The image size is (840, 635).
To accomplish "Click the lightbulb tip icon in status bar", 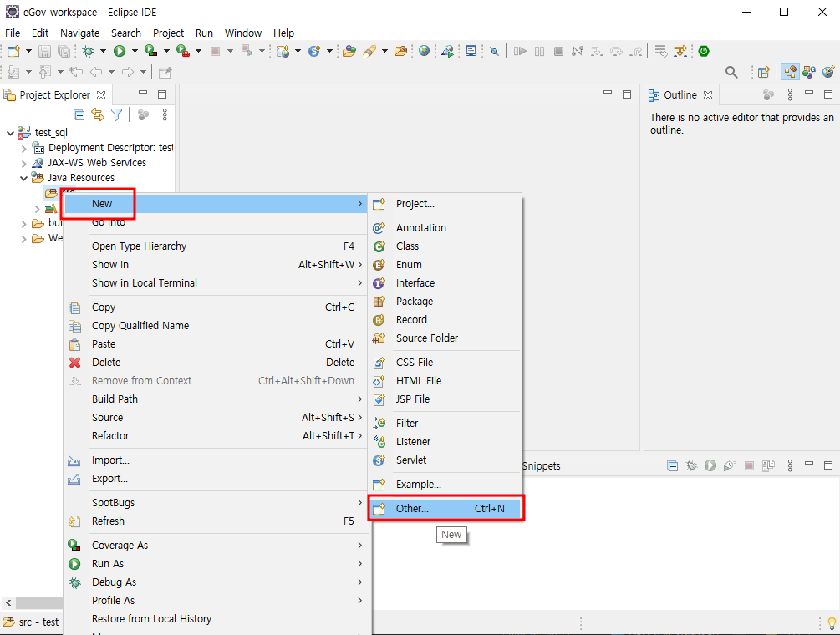I will coord(832,623).
